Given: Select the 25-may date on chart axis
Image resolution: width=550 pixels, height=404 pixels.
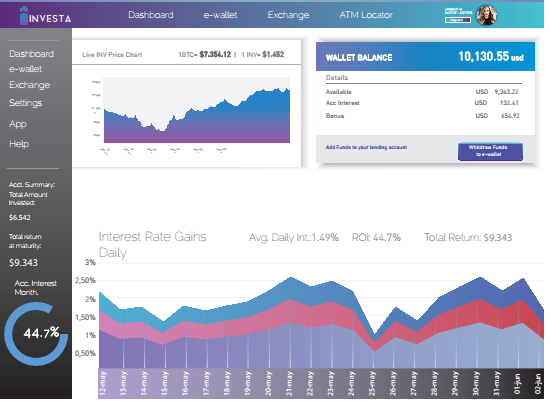Looking at the screenshot, I should 372,384.
